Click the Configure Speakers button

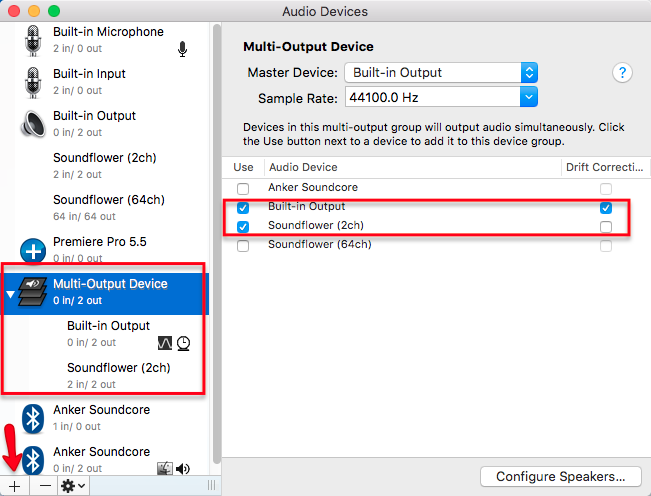tap(560, 476)
